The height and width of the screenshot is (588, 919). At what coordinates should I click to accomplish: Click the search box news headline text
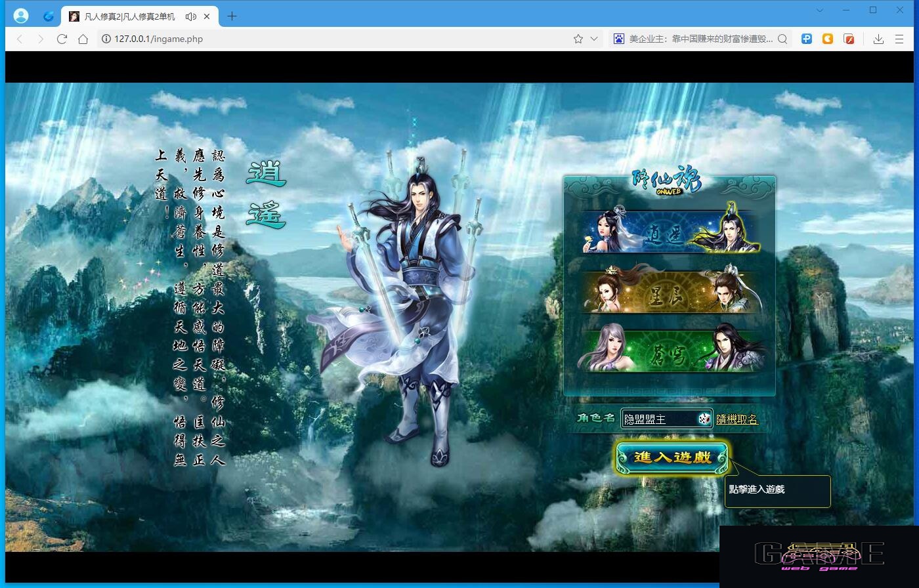[x=701, y=39]
